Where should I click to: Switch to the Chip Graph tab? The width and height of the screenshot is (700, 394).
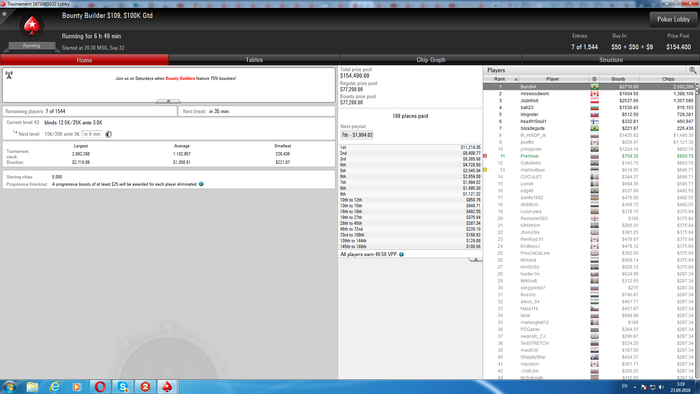[x=431, y=60]
